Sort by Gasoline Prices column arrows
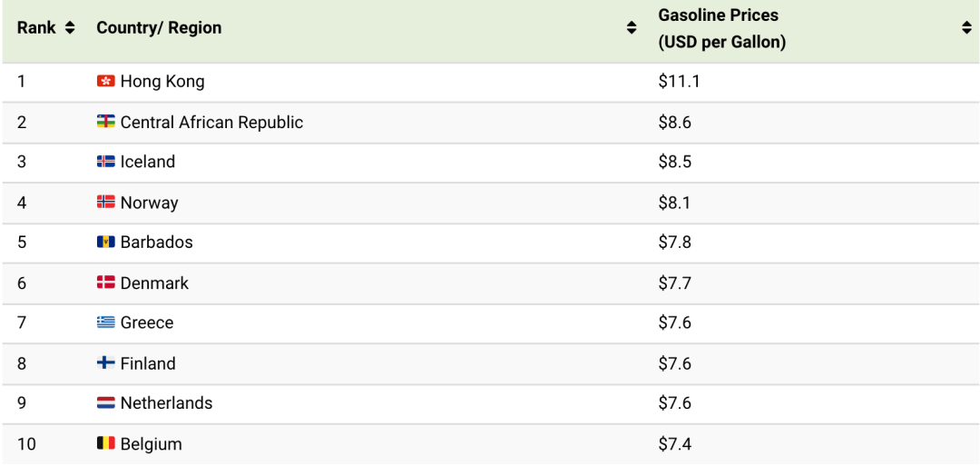980x466 pixels. click(967, 28)
